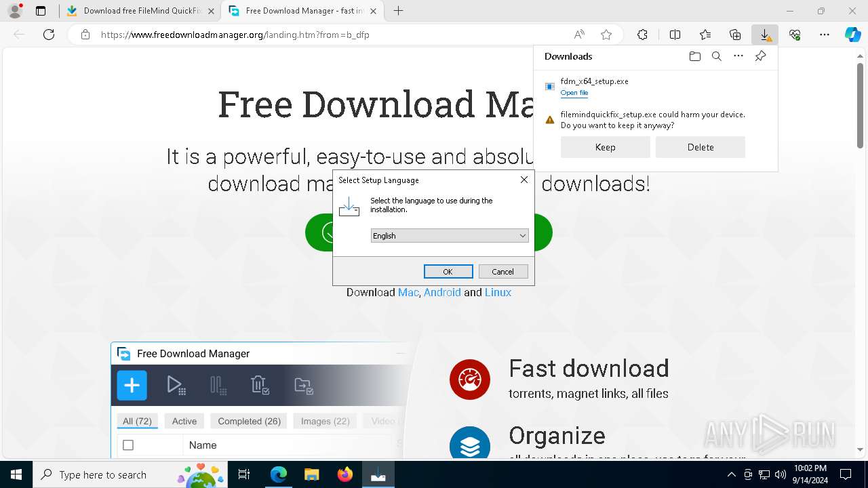Cancel the Select Setup Language dialog
Image resolution: width=868 pixels, height=488 pixels.
point(502,272)
